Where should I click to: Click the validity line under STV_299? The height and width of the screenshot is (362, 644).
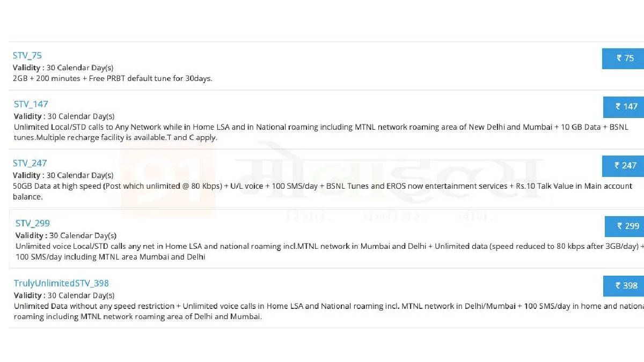[66, 235]
